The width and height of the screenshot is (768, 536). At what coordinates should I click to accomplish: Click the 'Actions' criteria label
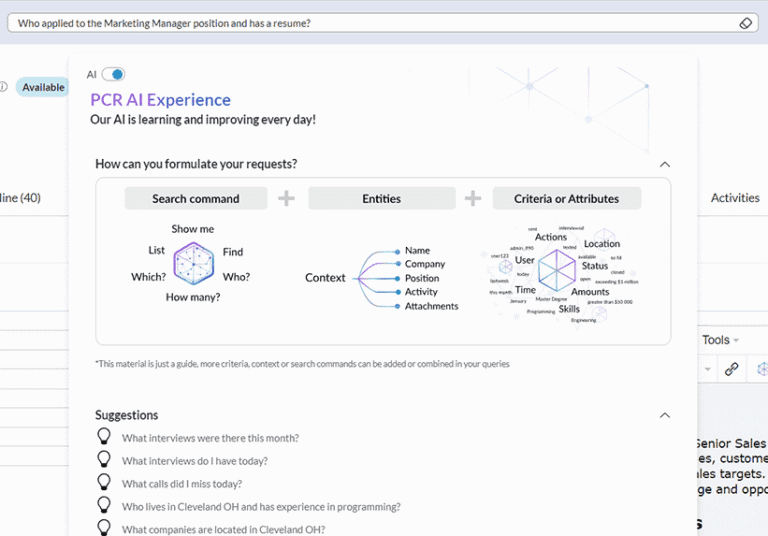click(x=551, y=237)
